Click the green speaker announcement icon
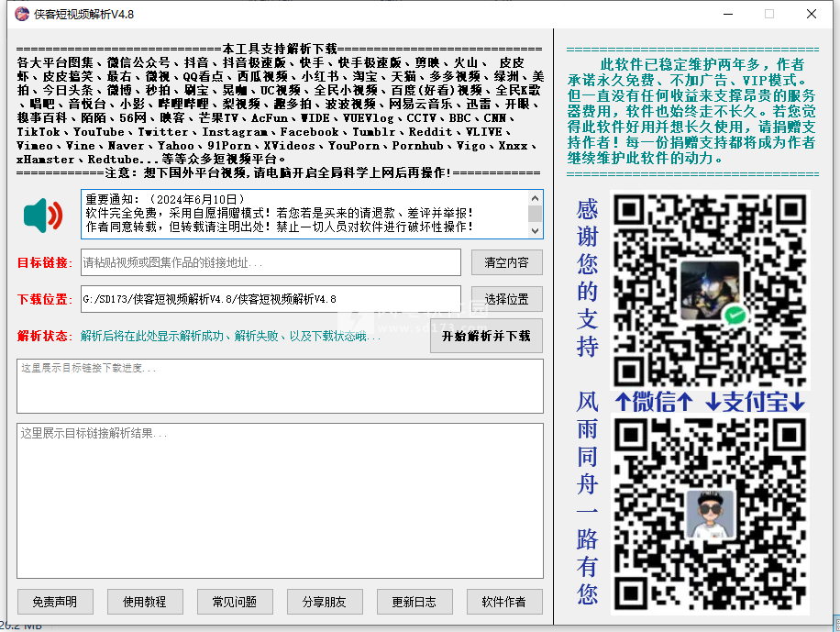 (x=43, y=216)
